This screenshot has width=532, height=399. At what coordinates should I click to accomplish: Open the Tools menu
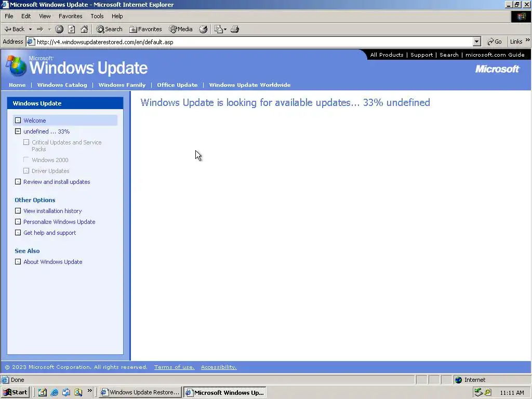pyautogui.click(x=97, y=16)
